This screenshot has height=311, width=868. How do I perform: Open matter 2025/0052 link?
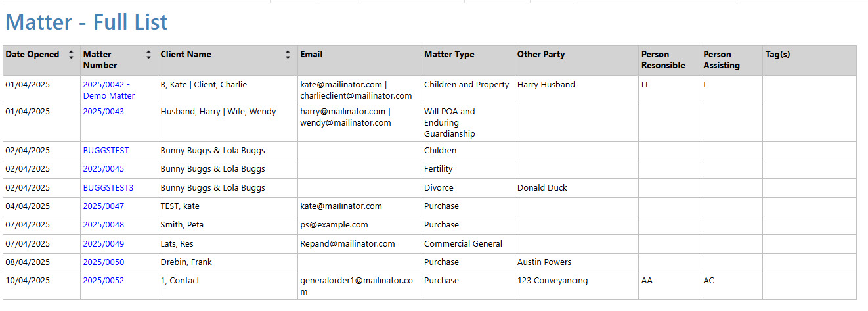(x=103, y=281)
